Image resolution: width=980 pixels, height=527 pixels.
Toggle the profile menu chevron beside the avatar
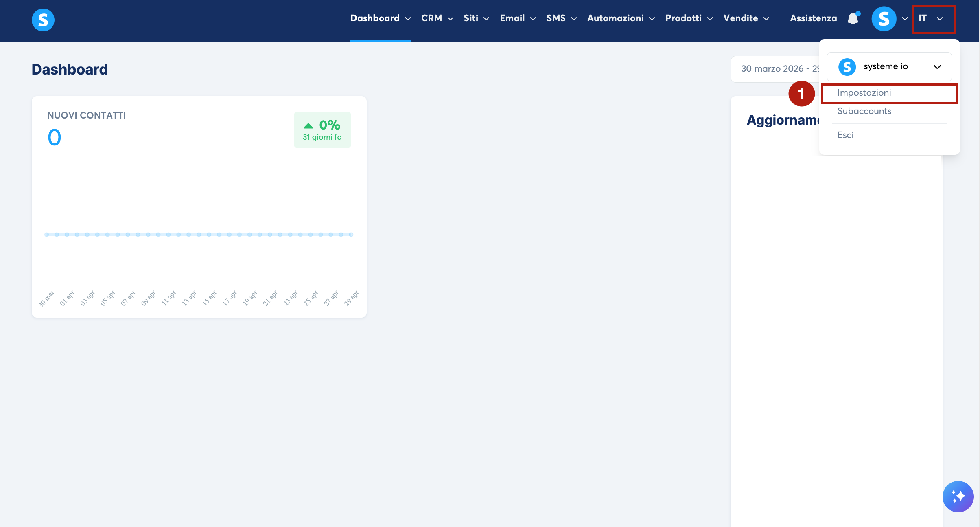[905, 19]
